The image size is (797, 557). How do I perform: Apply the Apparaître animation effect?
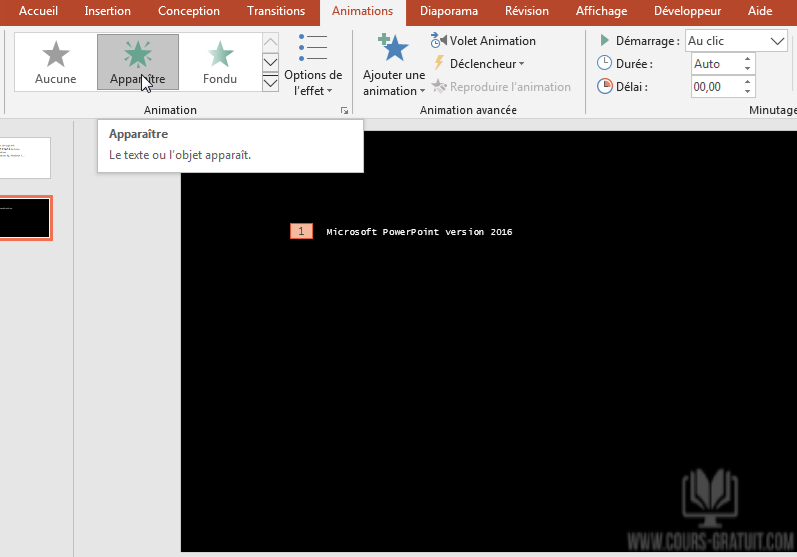point(138,62)
